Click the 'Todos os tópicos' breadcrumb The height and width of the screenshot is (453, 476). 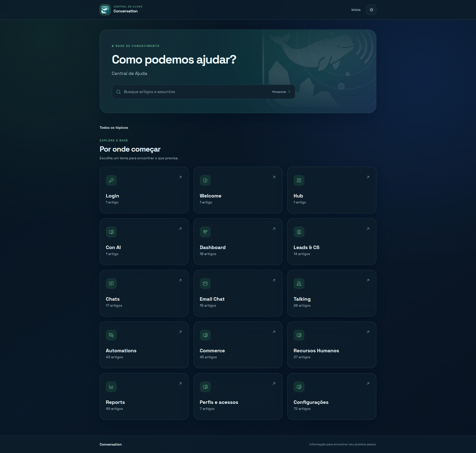114,128
